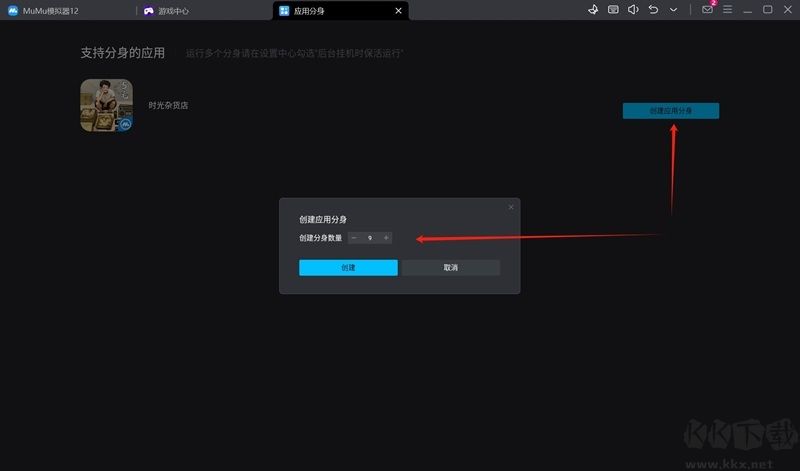Expand the title bar chevron dropdown

tap(673, 10)
